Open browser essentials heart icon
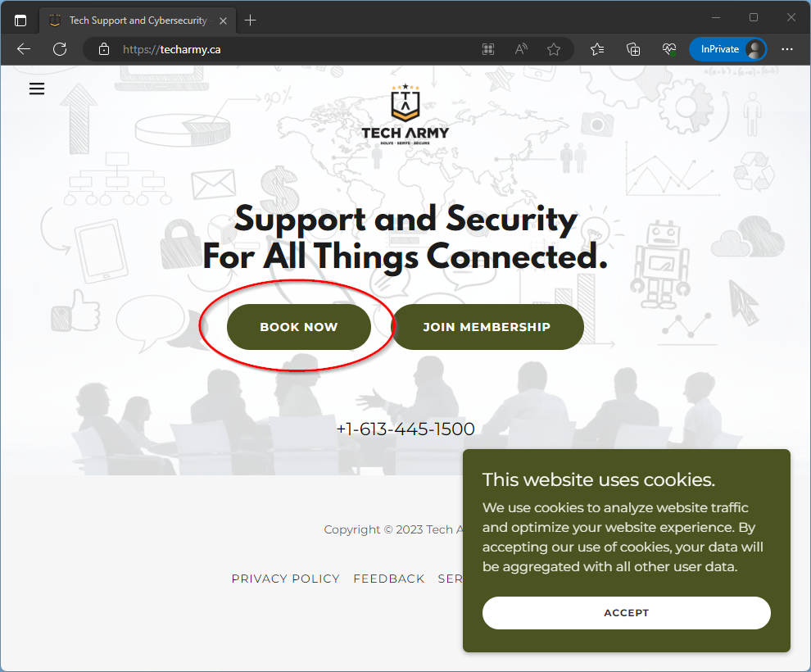The width and height of the screenshot is (811, 672). [669, 49]
